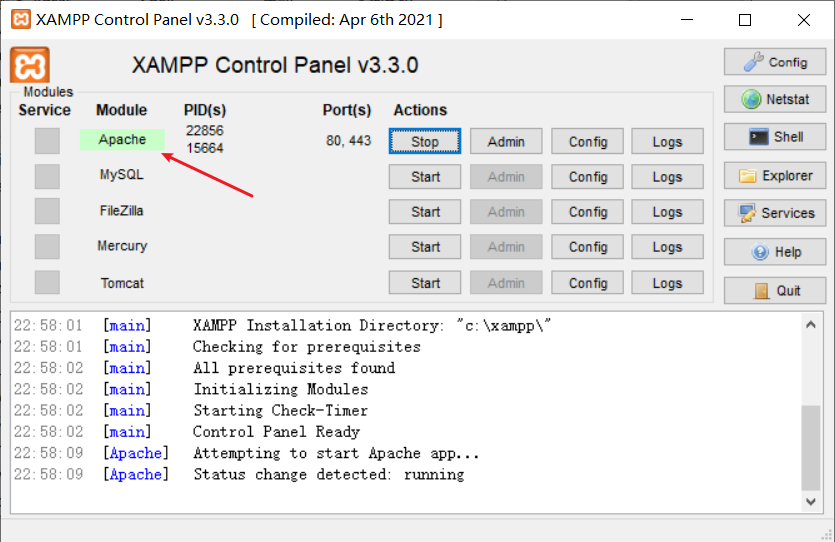835x542 pixels.
Task: Maximize the XAMPP Control Panel window
Action: (745, 20)
